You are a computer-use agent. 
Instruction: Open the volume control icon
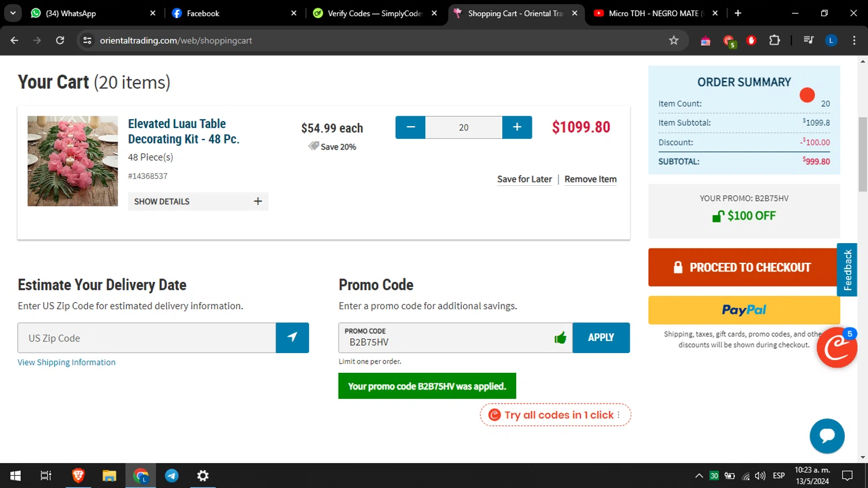(760, 476)
